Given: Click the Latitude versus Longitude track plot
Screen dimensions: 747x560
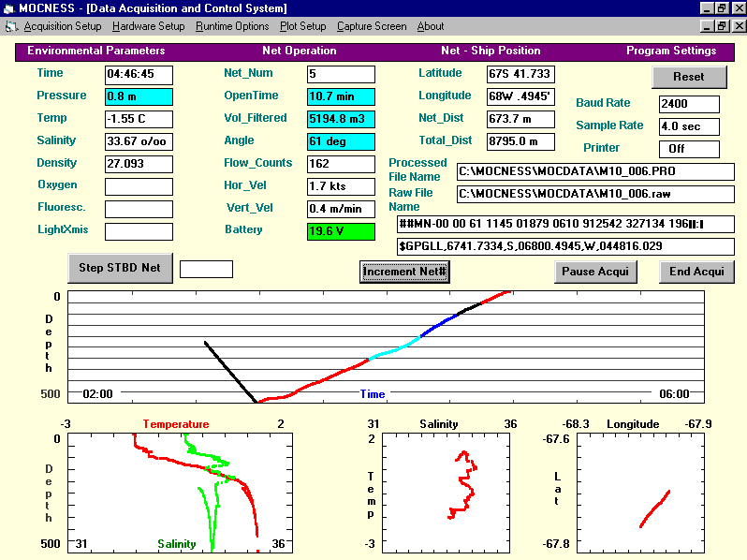Looking at the screenshot, I should (x=640, y=493).
